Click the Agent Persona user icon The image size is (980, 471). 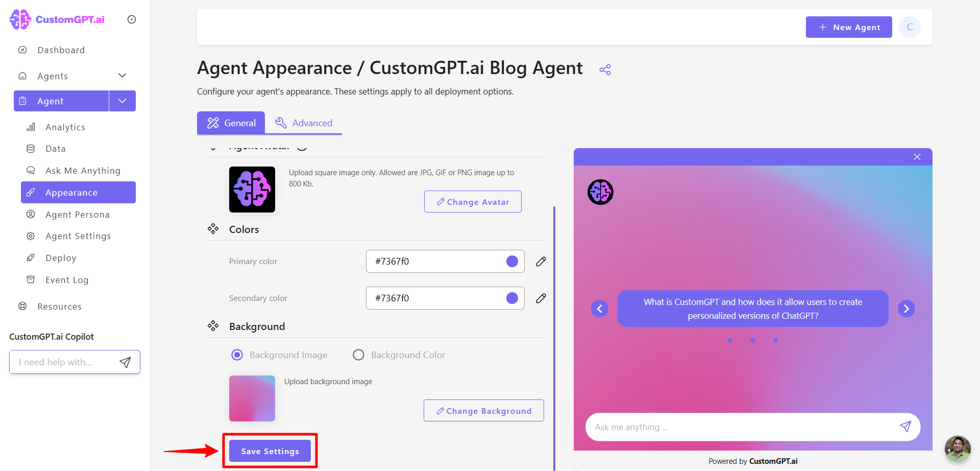pyautogui.click(x=31, y=215)
